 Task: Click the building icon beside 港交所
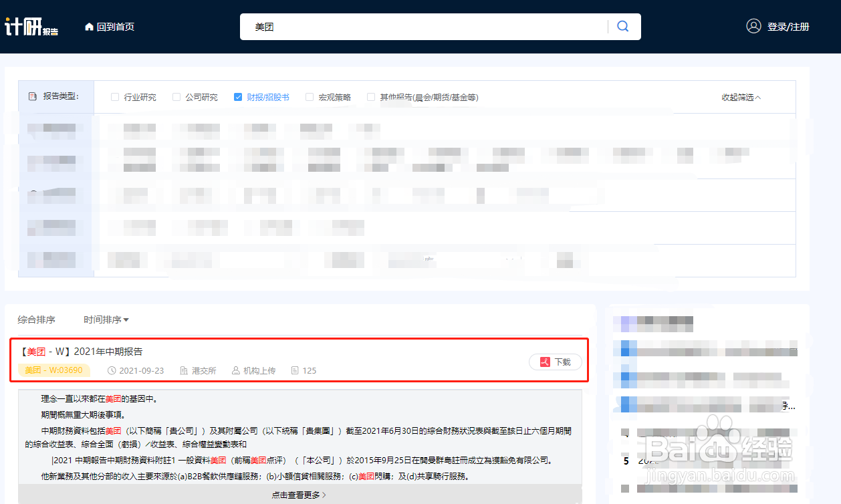coord(184,370)
